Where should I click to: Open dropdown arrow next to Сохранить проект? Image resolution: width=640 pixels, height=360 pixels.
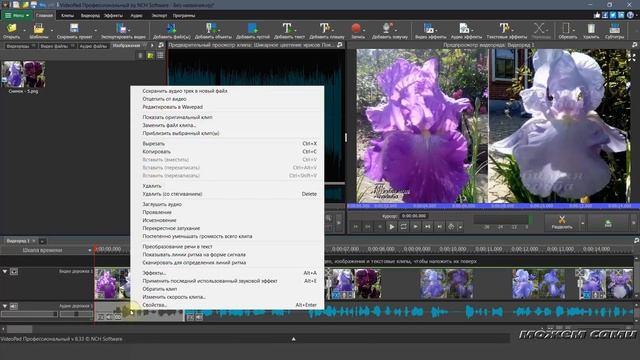click(x=95, y=30)
